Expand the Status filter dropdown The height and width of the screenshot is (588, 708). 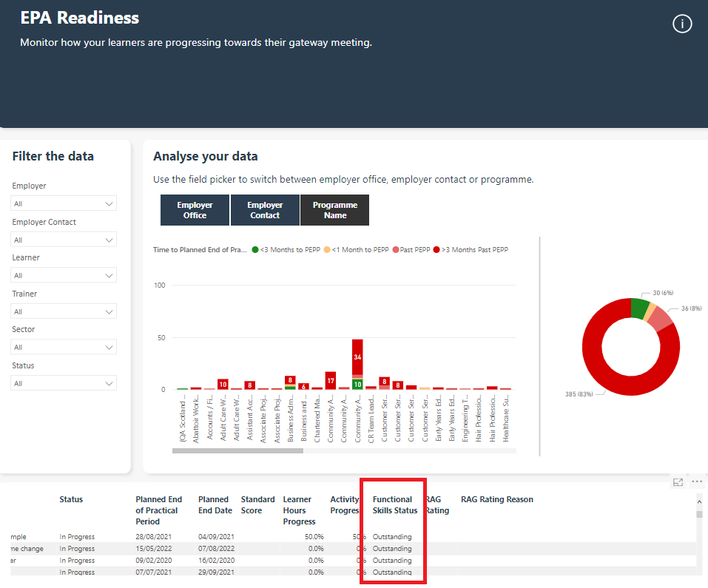pos(63,383)
